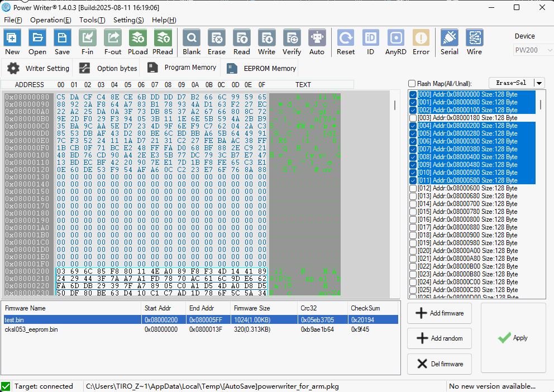
Task: Open the Error info icon
Action: point(421,38)
